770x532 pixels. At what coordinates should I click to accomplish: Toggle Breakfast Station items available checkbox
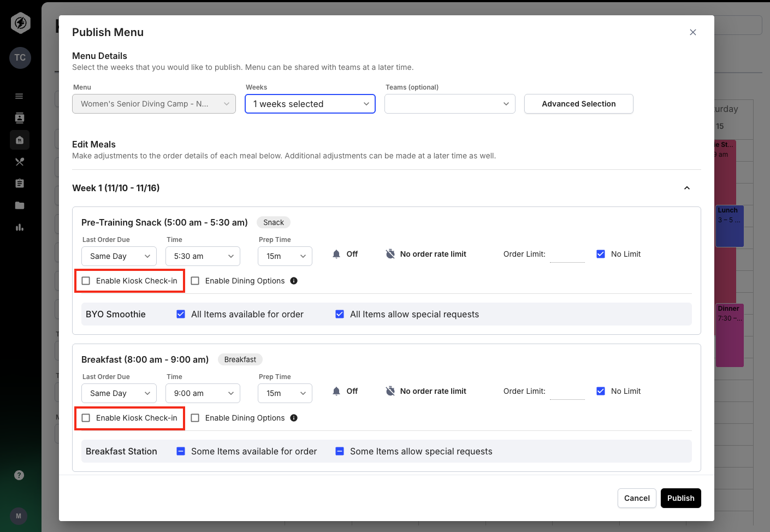point(181,451)
